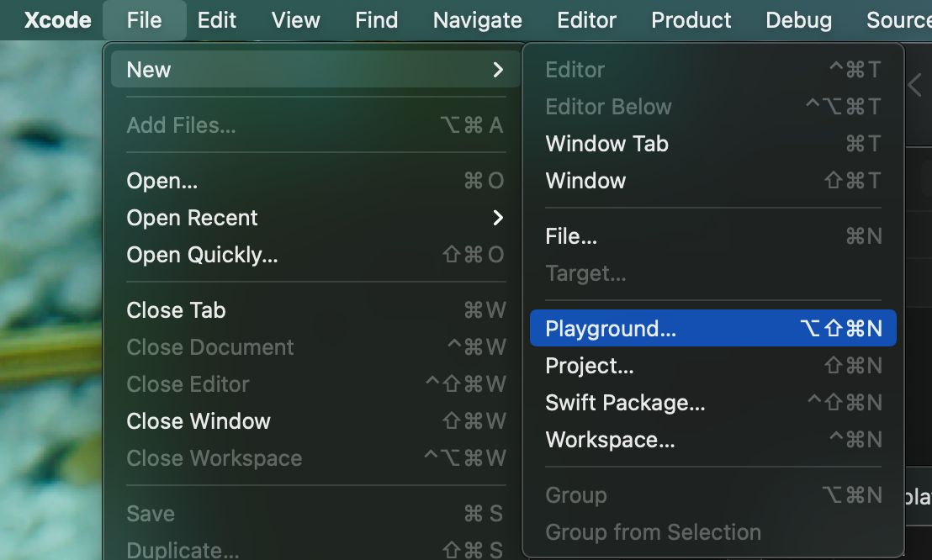Click Target... in New submenu
The width and height of the screenshot is (932, 560).
712,273
